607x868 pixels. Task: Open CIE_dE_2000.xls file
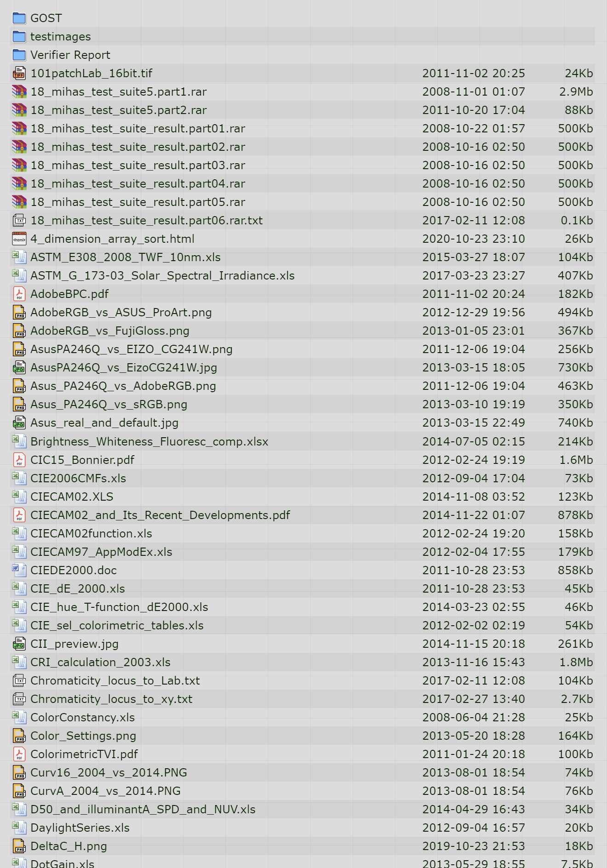(x=78, y=588)
